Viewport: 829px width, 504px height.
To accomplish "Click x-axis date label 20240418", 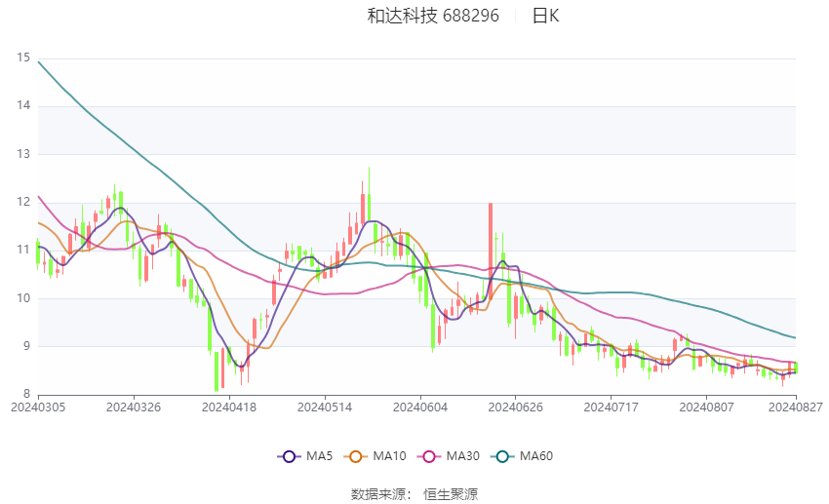I will coord(229,407).
